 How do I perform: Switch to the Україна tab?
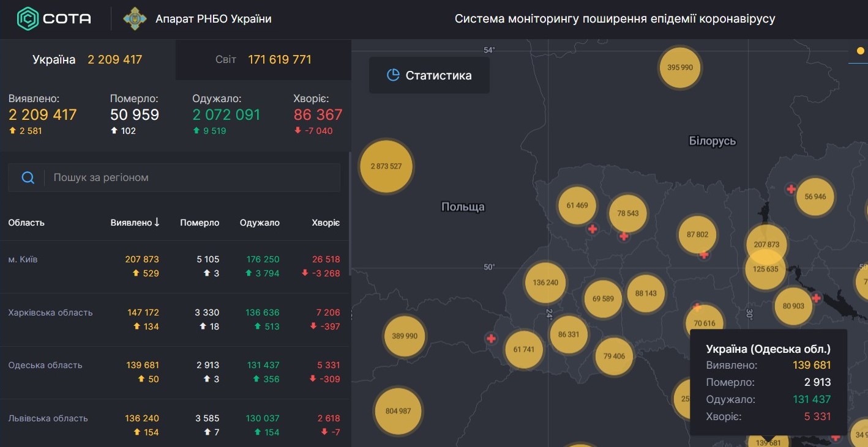[88, 59]
